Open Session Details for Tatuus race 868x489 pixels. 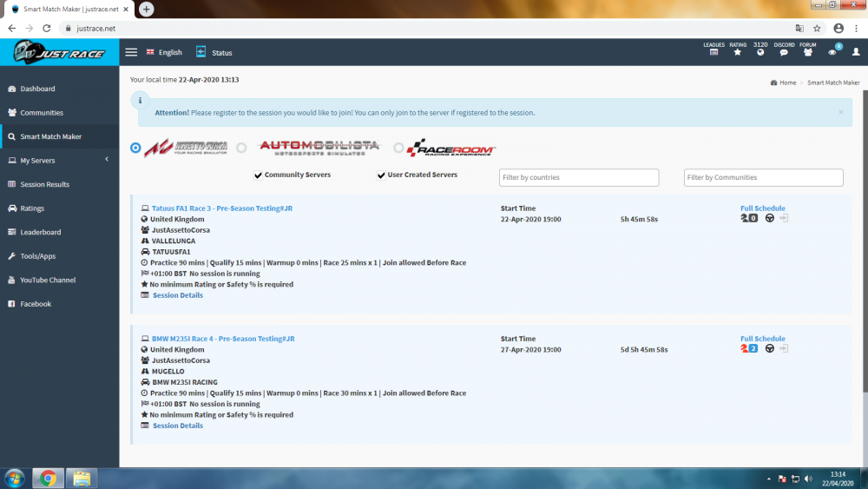coord(178,295)
